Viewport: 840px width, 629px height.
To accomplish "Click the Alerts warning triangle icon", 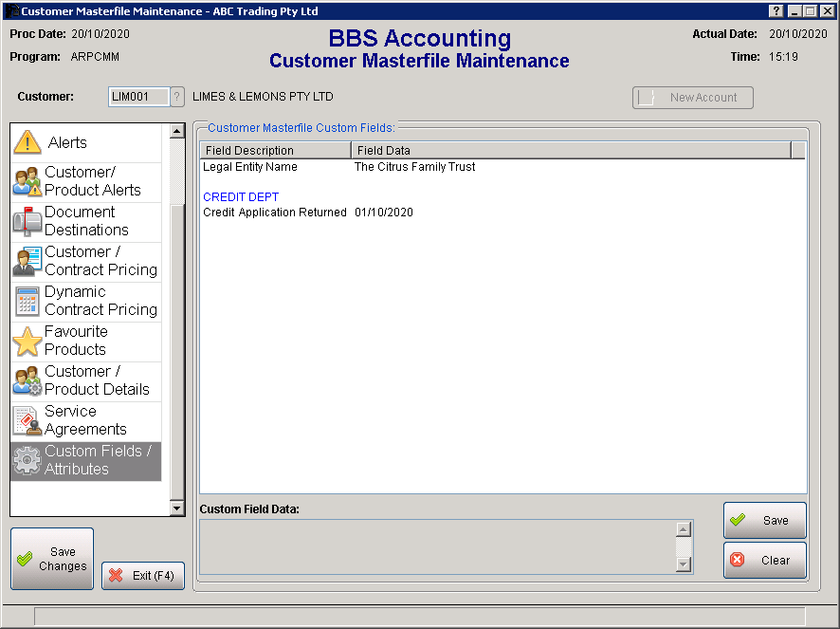I will point(27,142).
